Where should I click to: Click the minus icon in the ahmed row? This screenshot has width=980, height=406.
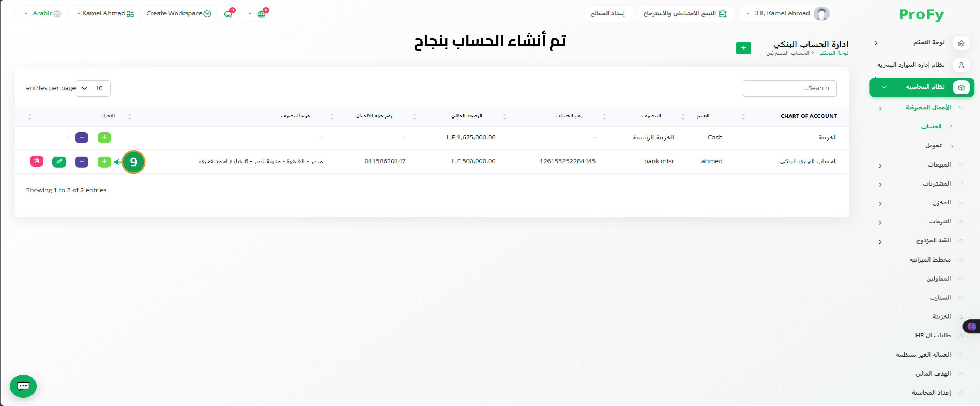[82, 162]
